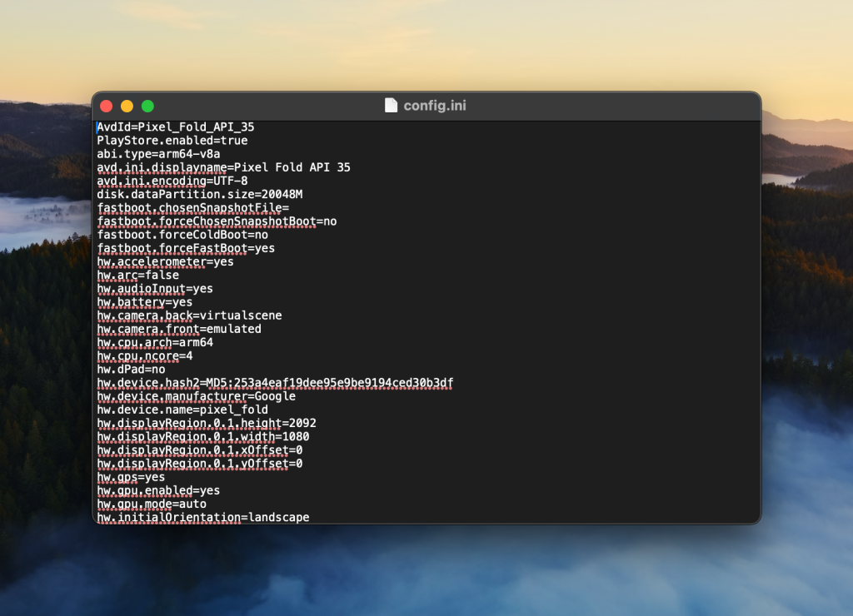Click the disk.dataPartition.size=20048M line
The height and width of the screenshot is (616, 853).
pos(200,195)
